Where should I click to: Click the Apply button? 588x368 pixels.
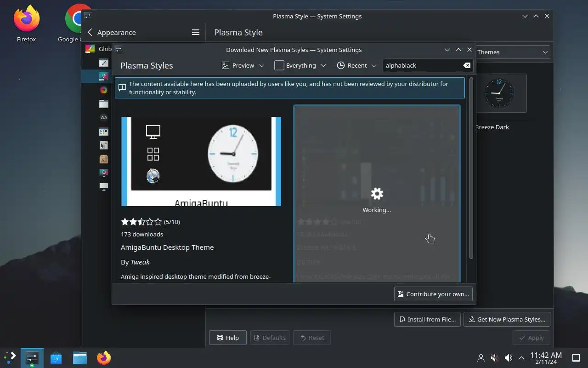tap(531, 338)
